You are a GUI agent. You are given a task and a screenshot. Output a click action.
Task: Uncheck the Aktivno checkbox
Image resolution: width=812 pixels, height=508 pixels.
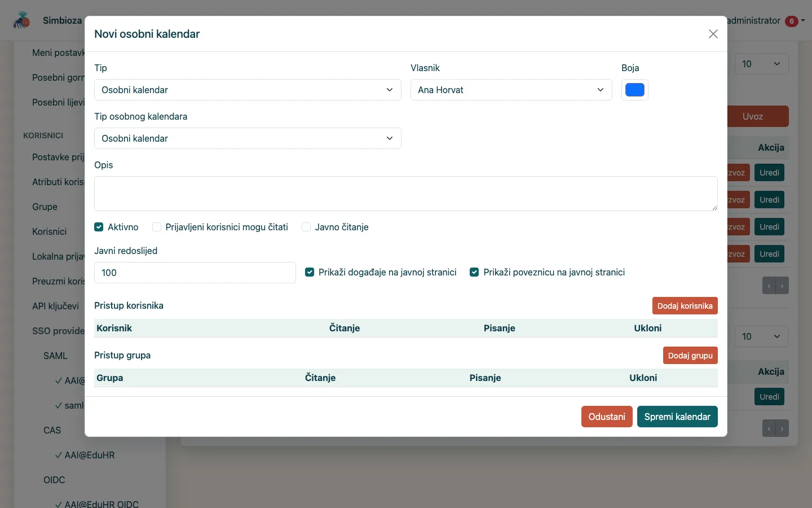coord(99,227)
